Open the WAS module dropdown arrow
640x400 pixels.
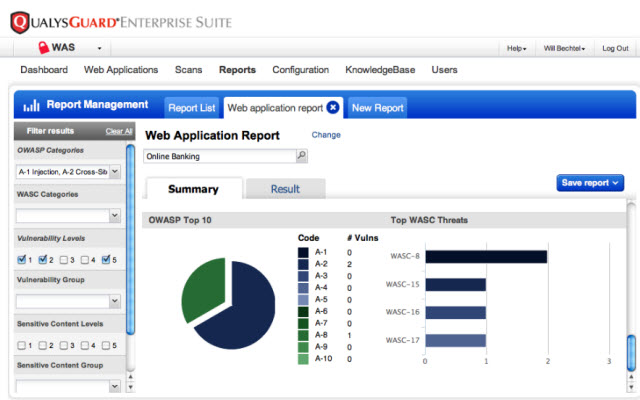pyautogui.click(x=99, y=49)
